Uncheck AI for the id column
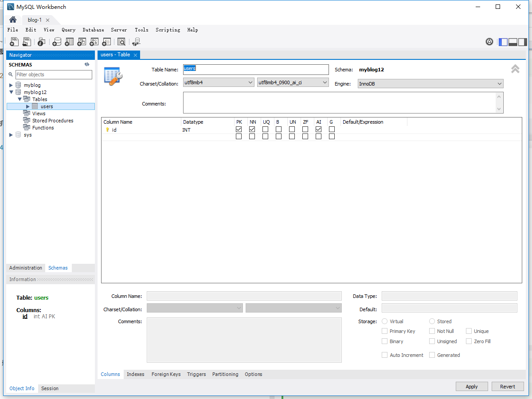Screen dimensions: 532x399 (x=318, y=129)
